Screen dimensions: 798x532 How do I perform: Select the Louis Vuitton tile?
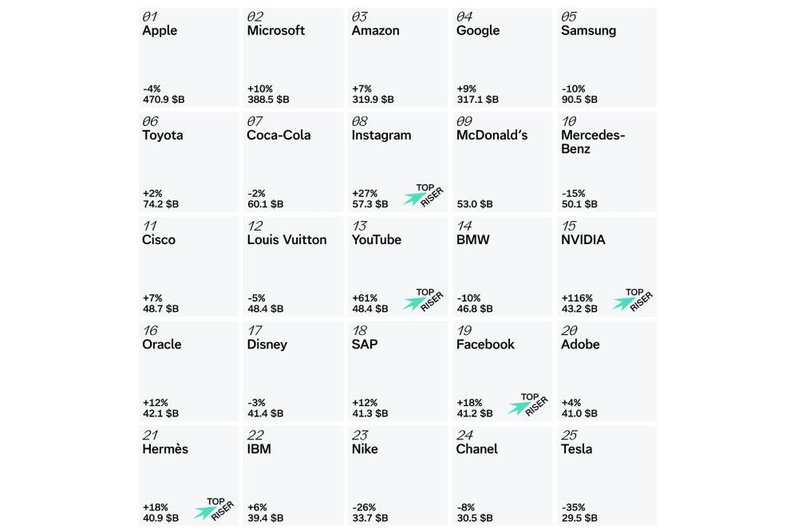[x=293, y=266]
